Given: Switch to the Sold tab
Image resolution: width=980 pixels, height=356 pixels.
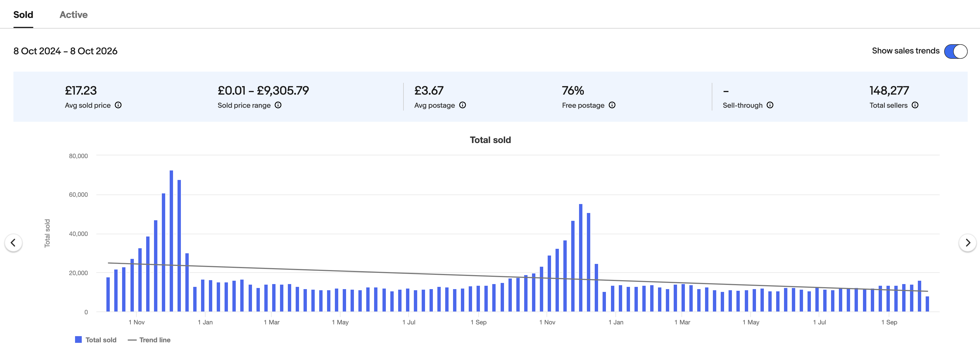Looking at the screenshot, I should [x=23, y=15].
